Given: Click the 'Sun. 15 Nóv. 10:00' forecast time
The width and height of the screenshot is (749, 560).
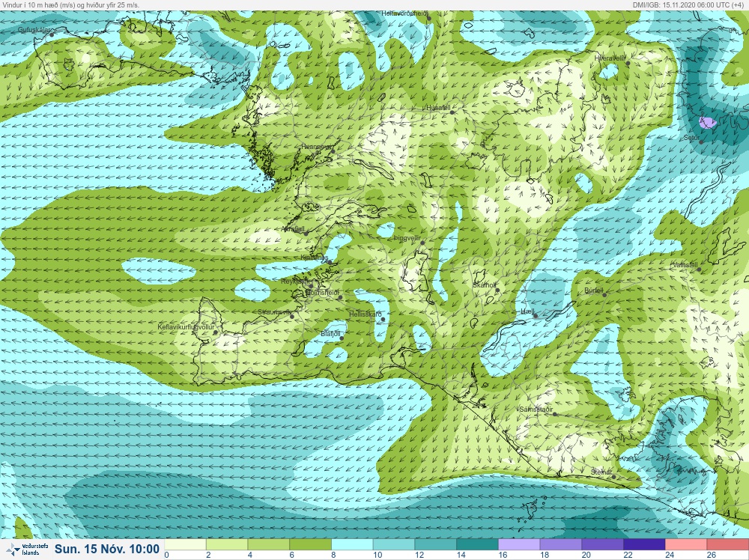Looking at the screenshot, I should click(106, 549).
